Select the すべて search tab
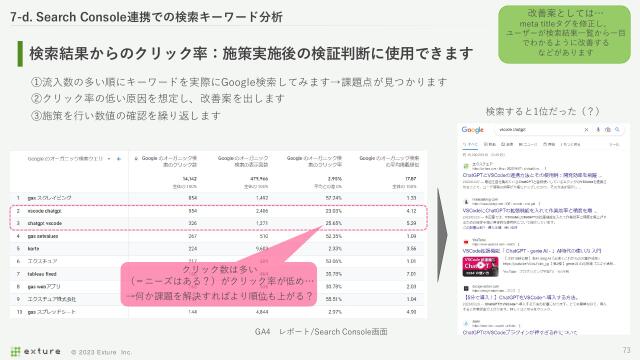Viewport: 640px width, 360px height. (470, 144)
